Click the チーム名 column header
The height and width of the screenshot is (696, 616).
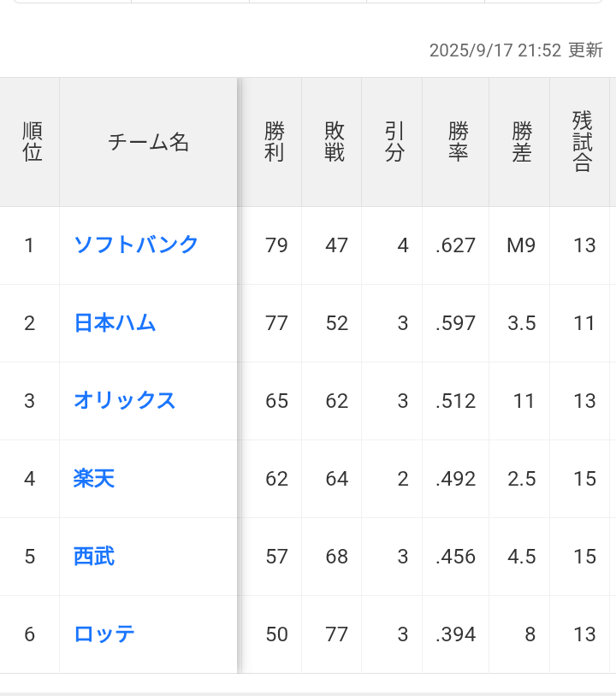148,142
